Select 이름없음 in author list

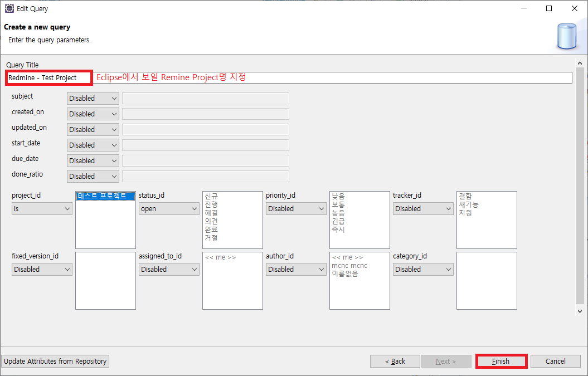point(345,274)
